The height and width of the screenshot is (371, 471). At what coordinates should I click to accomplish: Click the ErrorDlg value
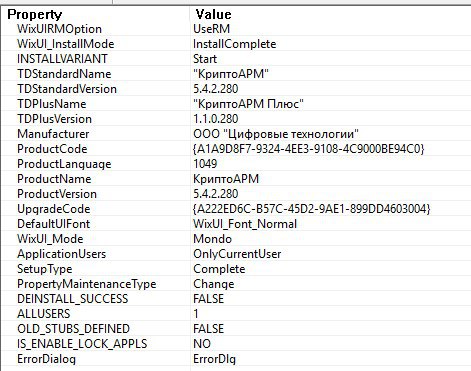point(214,359)
